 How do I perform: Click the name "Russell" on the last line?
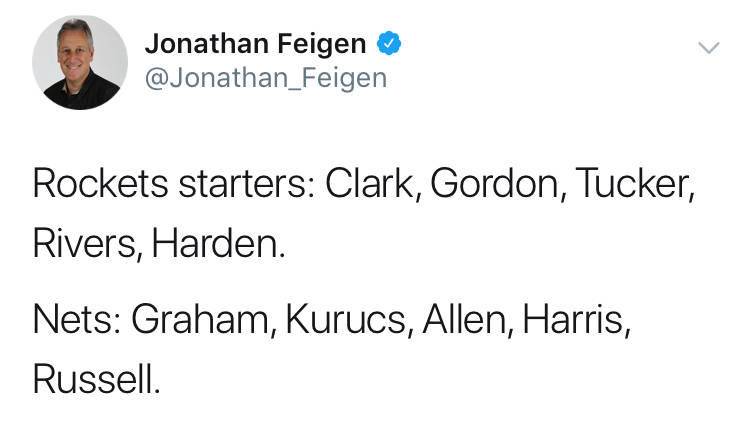pos(95,378)
